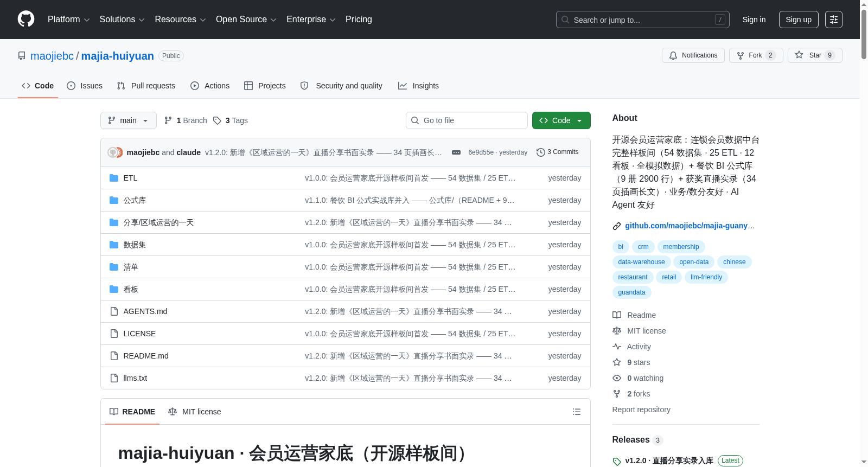Open the 分享/区域运营的一天 folder

pyautogui.click(x=158, y=222)
